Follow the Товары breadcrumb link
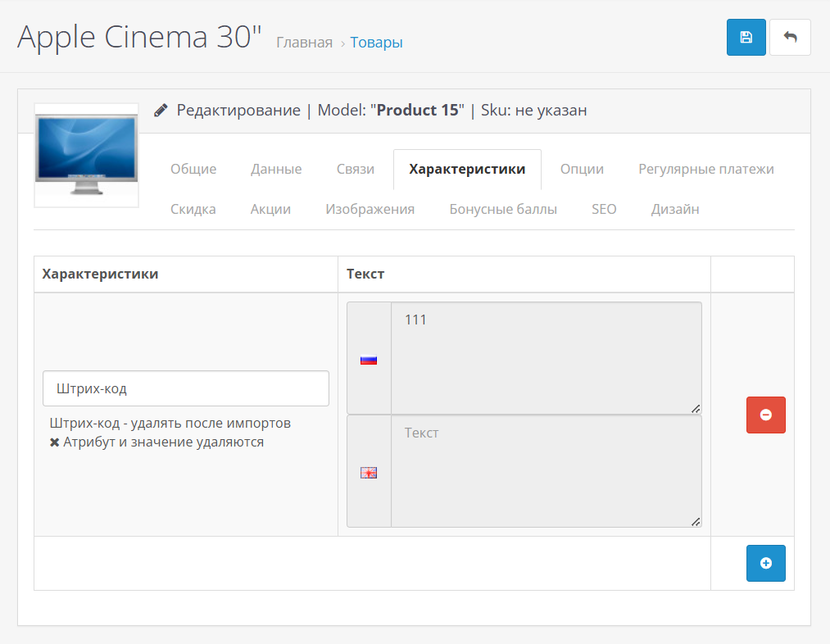Viewport: 830px width, 644px height. coord(376,43)
